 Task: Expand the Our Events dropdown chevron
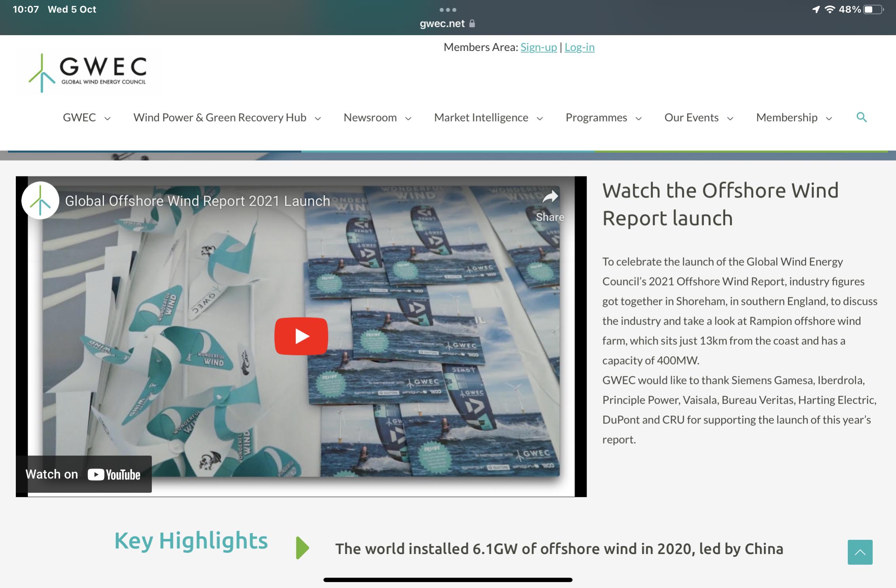730,118
